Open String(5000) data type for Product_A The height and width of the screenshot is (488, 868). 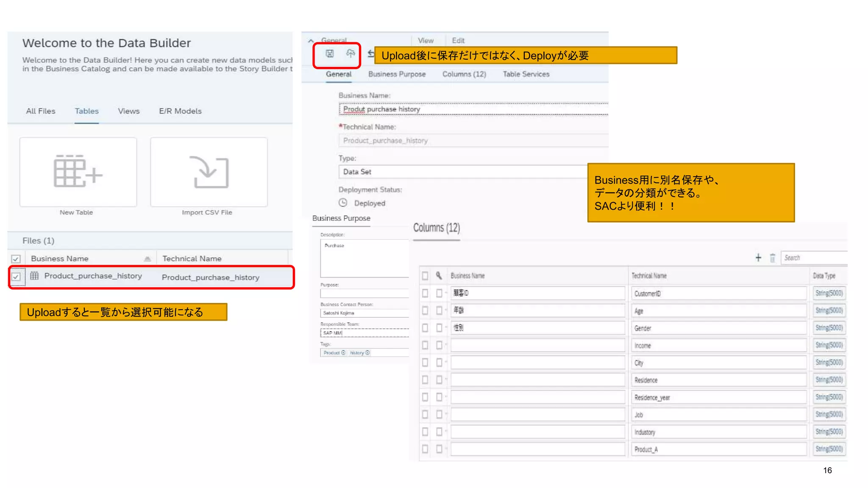pos(829,449)
